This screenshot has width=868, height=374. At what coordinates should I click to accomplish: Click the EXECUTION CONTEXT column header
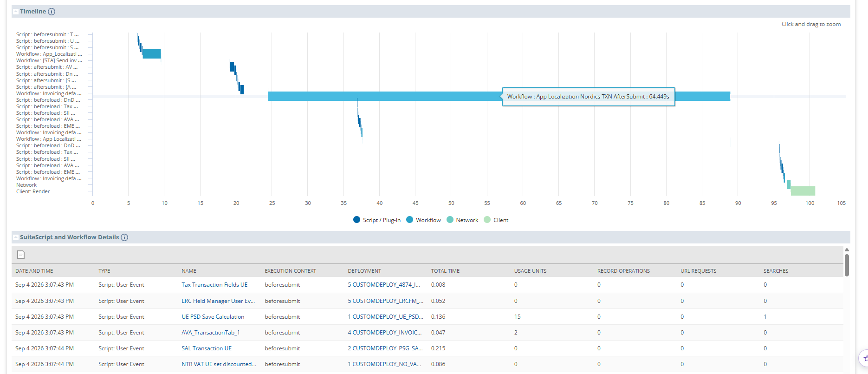(x=291, y=271)
